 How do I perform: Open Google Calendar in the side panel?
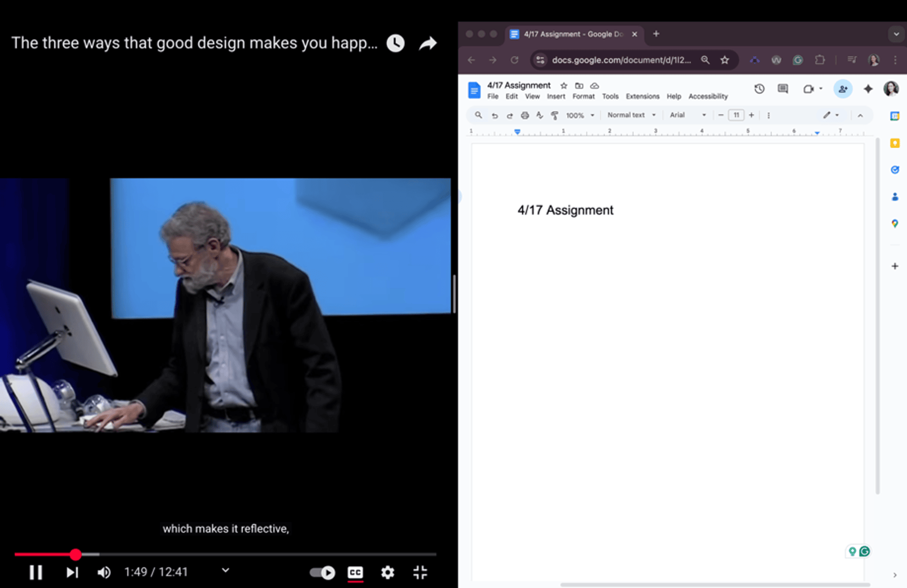pos(895,115)
